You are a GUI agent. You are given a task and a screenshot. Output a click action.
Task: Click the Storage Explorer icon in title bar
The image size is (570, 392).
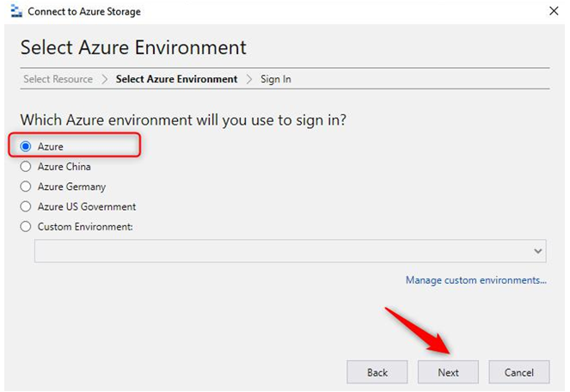16,11
